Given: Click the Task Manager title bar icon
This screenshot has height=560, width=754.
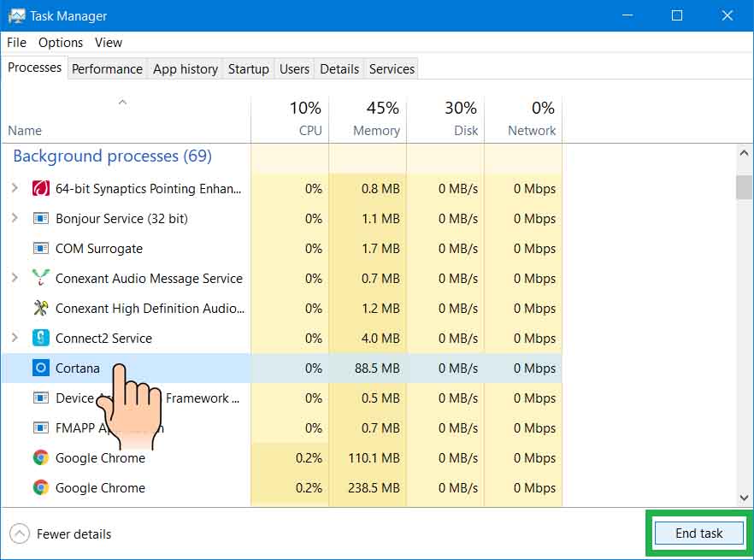Looking at the screenshot, I should (16, 16).
